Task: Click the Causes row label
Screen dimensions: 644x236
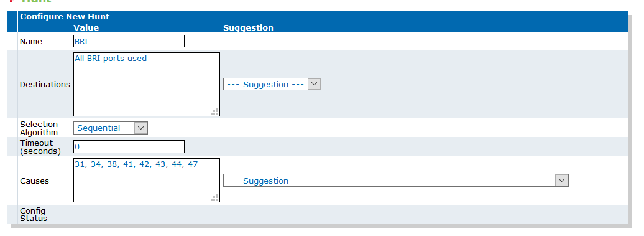Action: click(35, 181)
